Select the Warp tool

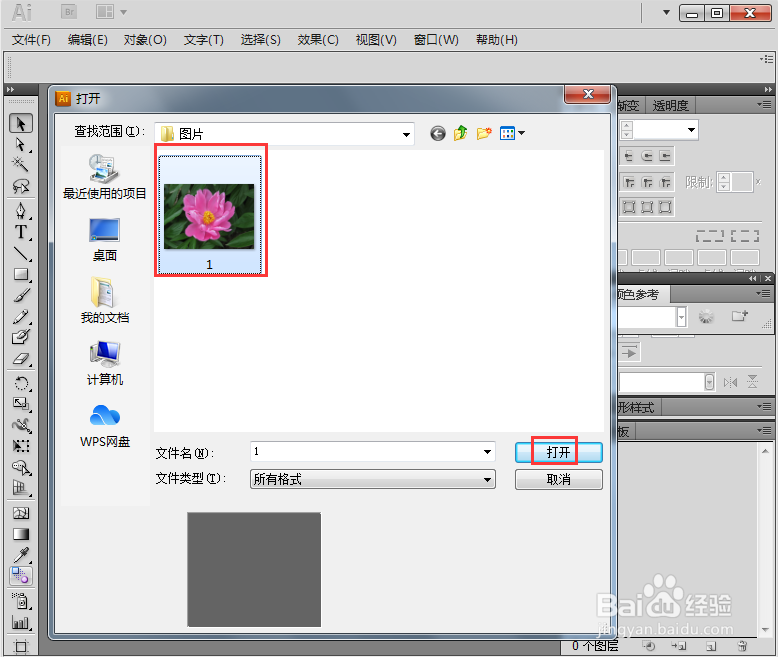tap(21, 425)
